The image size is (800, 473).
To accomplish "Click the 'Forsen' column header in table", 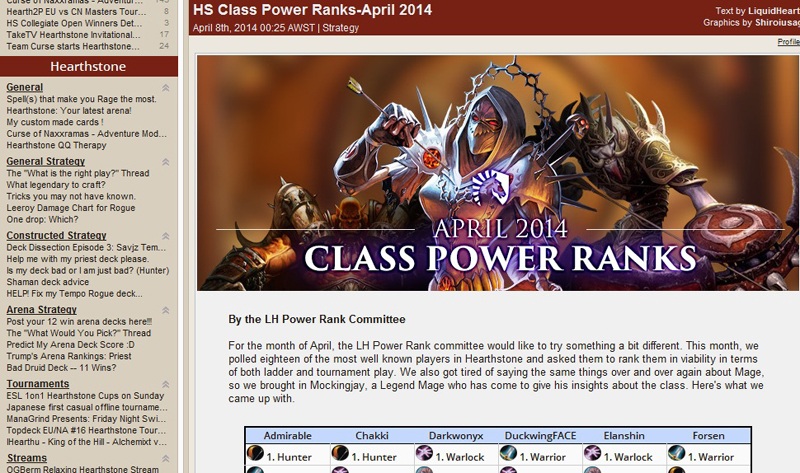I will 708,436.
